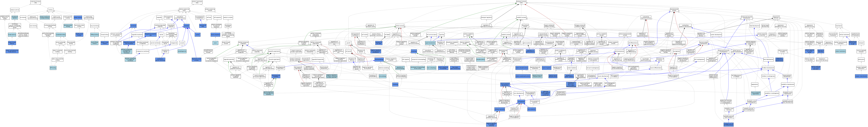Click the 'catalytic activity' node
The width and height of the screenshot is (868, 127).
pyautogui.click(x=15, y=10)
